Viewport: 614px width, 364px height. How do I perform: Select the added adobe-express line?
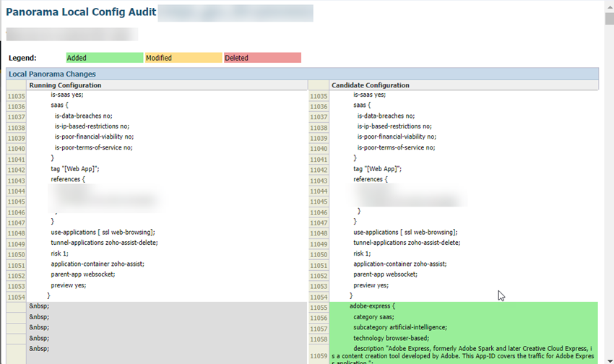click(373, 306)
